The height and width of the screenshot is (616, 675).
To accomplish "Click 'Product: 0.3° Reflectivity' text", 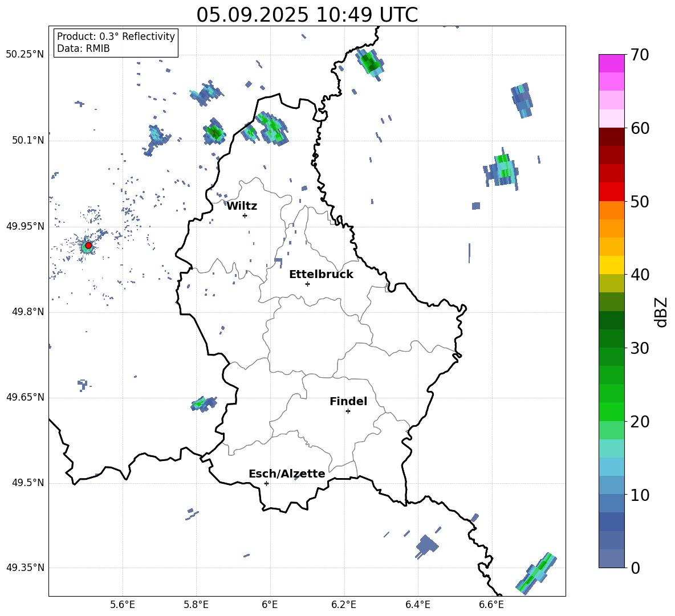I will pyautogui.click(x=116, y=36).
